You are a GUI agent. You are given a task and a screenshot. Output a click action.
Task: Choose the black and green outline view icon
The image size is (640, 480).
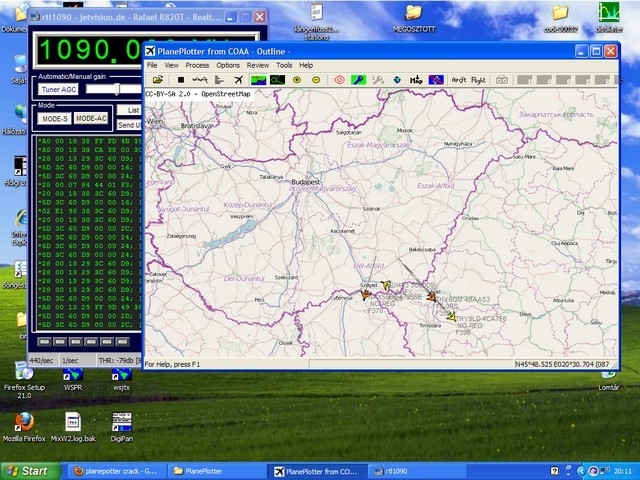(278, 80)
